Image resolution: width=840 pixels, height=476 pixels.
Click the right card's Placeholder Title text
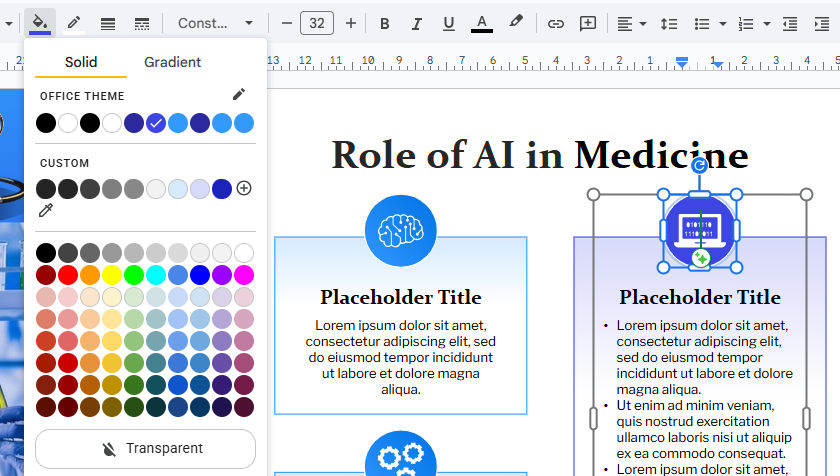(700, 297)
